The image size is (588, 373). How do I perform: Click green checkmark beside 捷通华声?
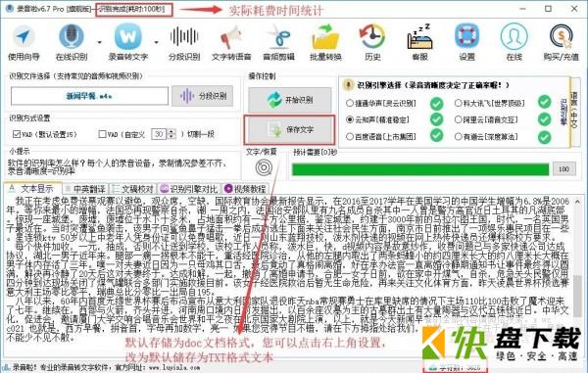tap(436, 104)
